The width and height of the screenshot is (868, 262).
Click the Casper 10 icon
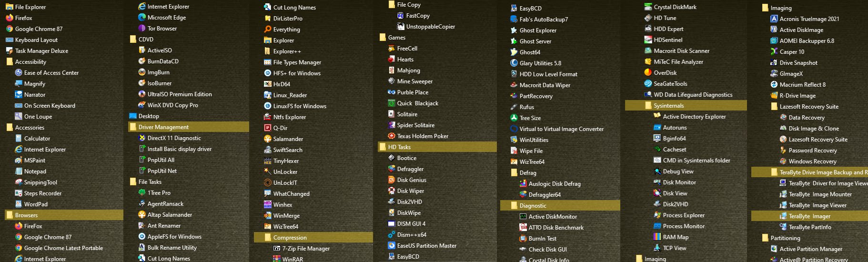click(x=774, y=52)
